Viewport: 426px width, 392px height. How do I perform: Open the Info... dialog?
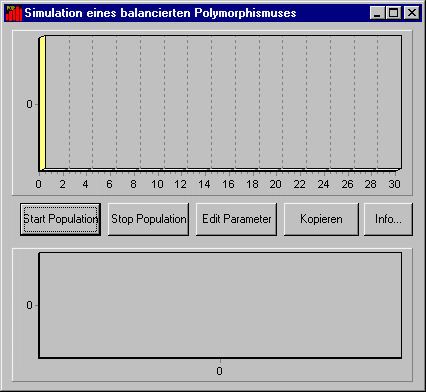click(388, 219)
